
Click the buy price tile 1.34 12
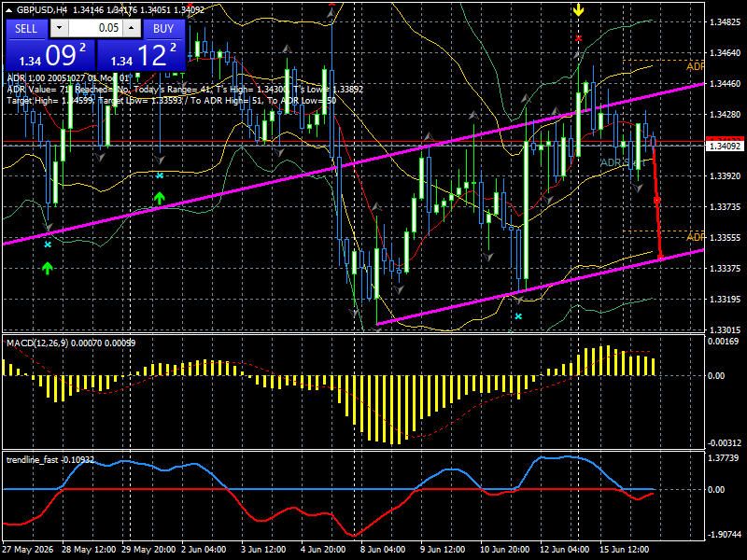click(x=141, y=55)
